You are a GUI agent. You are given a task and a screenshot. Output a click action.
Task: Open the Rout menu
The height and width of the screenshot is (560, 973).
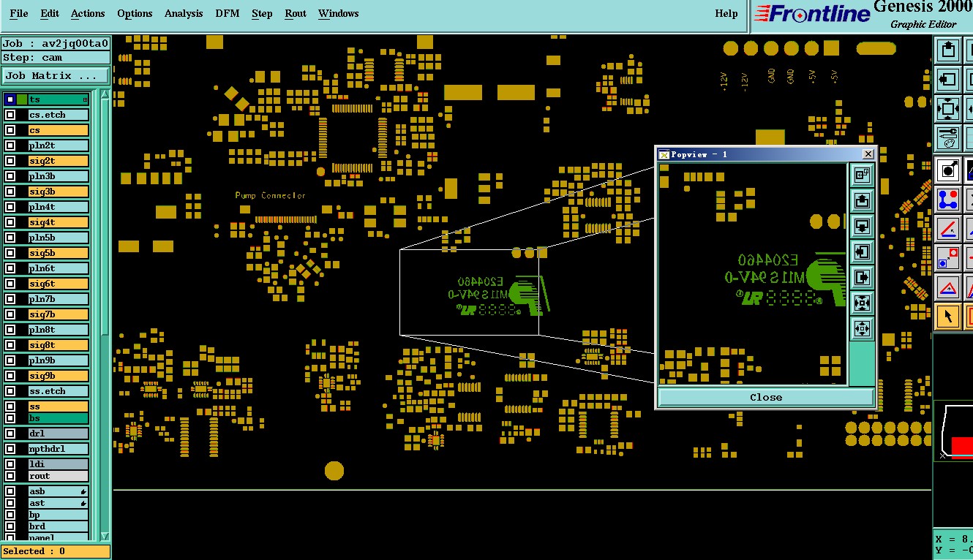pos(296,13)
